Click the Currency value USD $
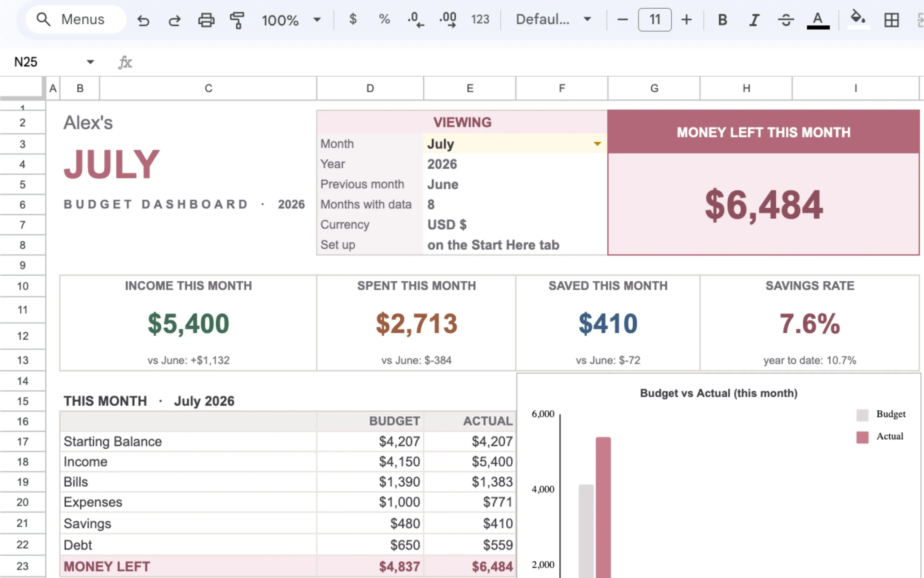The height and width of the screenshot is (578, 924). click(447, 224)
